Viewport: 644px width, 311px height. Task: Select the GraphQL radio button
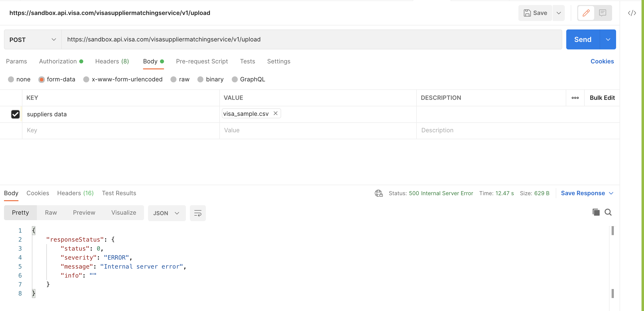[235, 79]
